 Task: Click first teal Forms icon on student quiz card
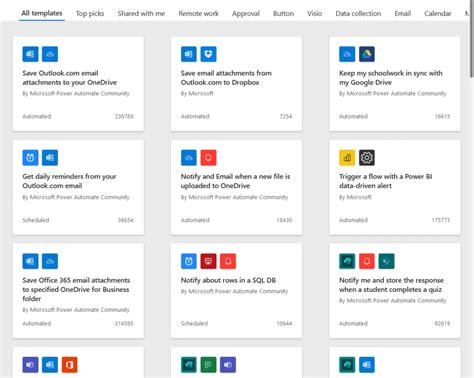click(x=347, y=261)
